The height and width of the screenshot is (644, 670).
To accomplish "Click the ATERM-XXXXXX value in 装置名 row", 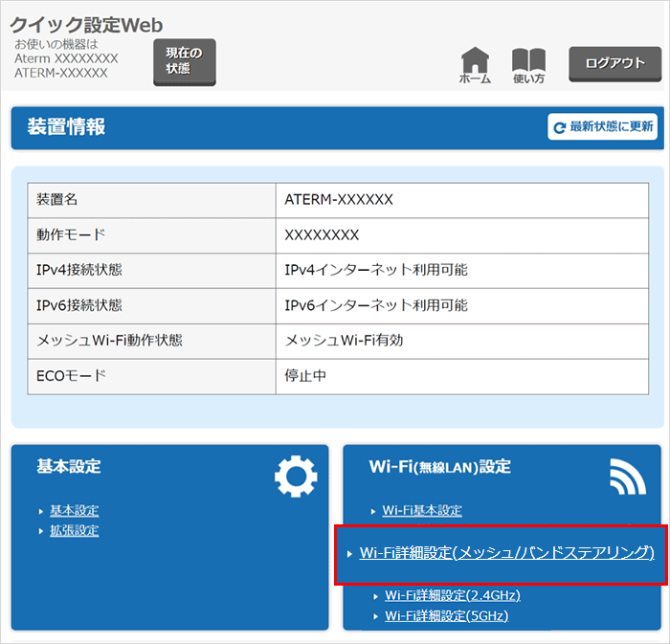I will point(339,200).
